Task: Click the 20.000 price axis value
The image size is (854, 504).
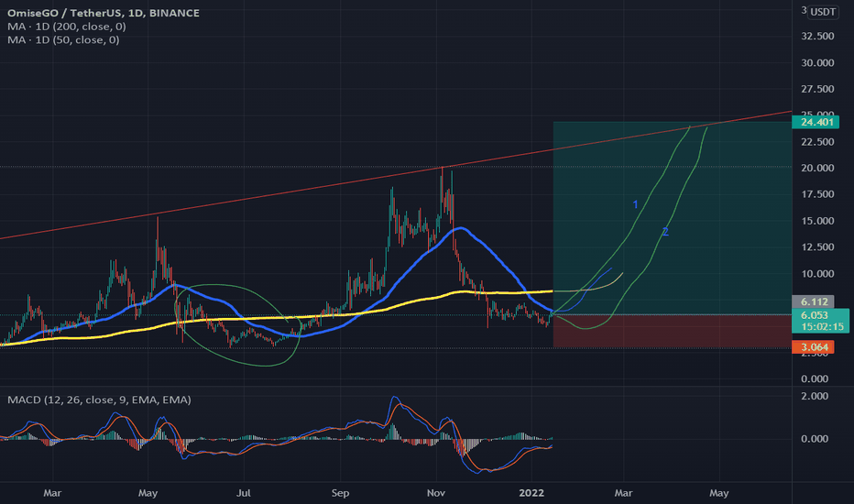Action: pyautogui.click(x=817, y=168)
